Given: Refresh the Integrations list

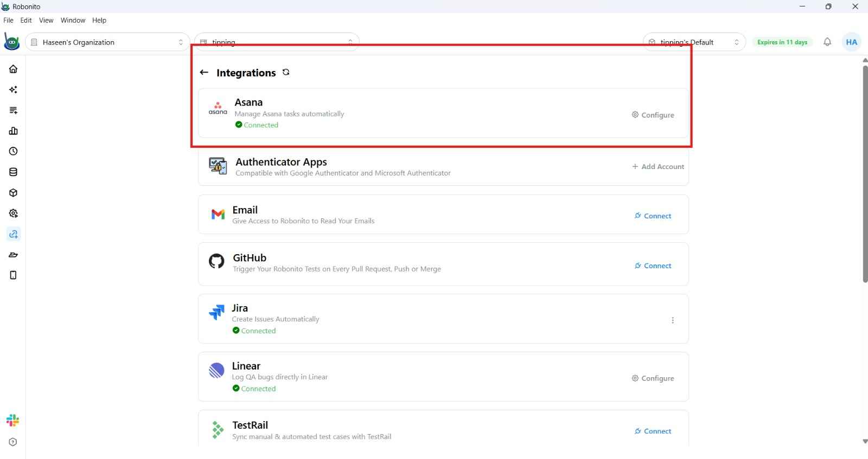Looking at the screenshot, I should click(286, 72).
